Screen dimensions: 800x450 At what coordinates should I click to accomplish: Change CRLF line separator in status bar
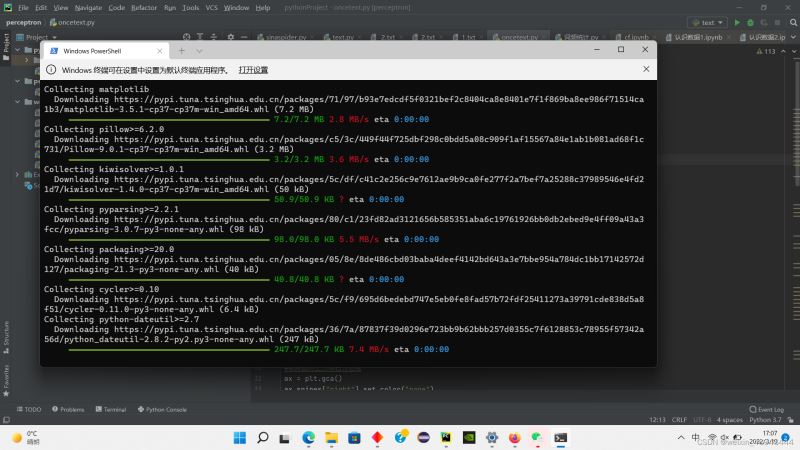(679, 419)
